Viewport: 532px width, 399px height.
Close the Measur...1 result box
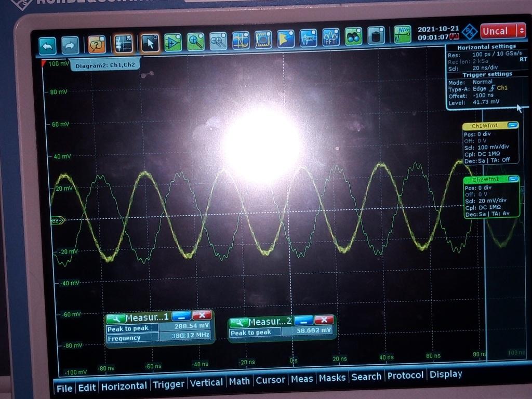click(x=202, y=315)
